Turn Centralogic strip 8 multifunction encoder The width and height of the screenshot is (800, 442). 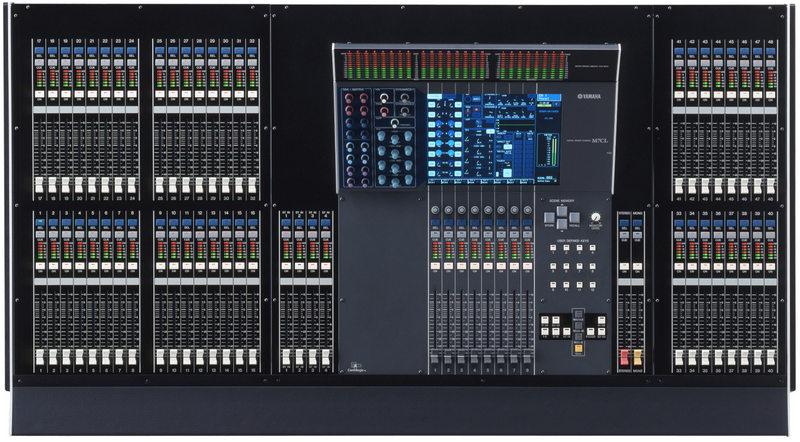coord(528,210)
